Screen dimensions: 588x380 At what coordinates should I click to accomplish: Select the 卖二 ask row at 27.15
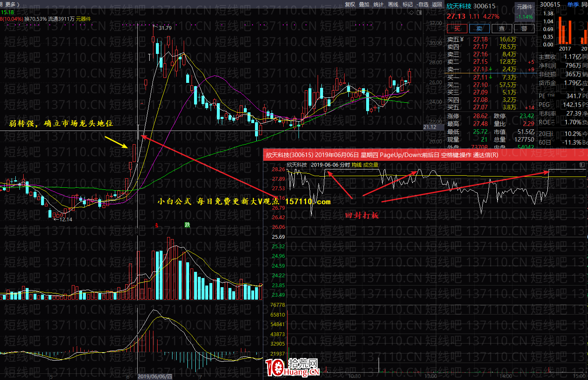coord(491,62)
